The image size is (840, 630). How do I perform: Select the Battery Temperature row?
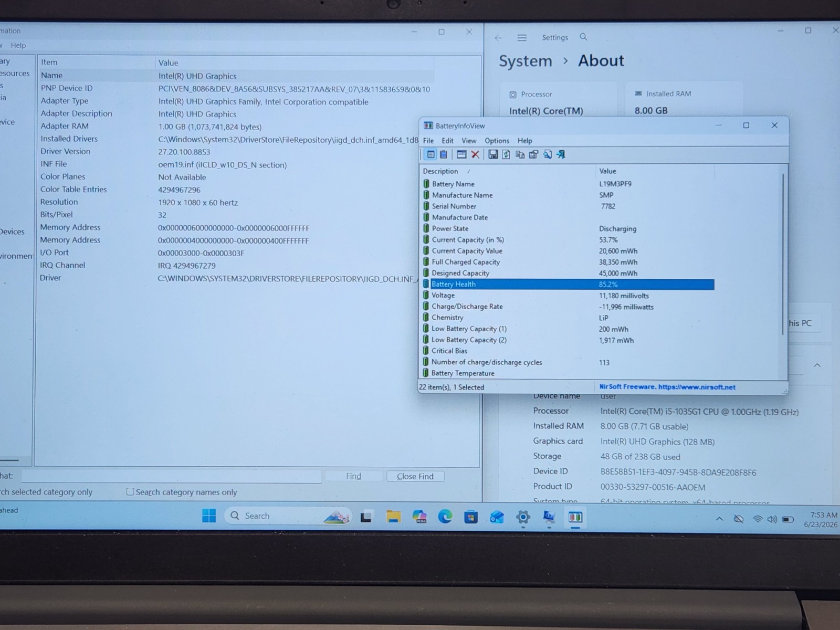click(x=568, y=373)
